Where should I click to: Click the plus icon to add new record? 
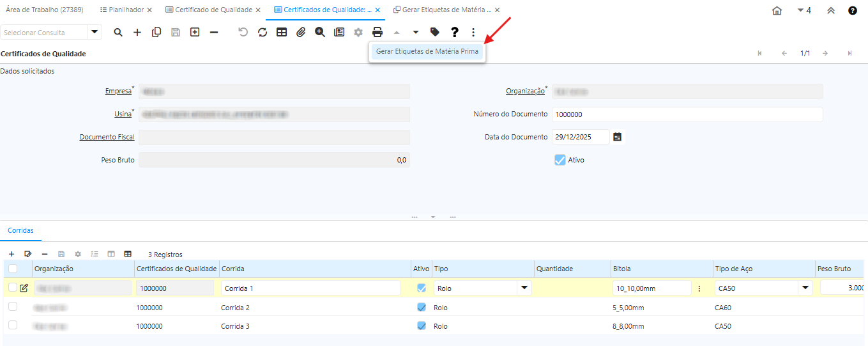coord(137,32)
